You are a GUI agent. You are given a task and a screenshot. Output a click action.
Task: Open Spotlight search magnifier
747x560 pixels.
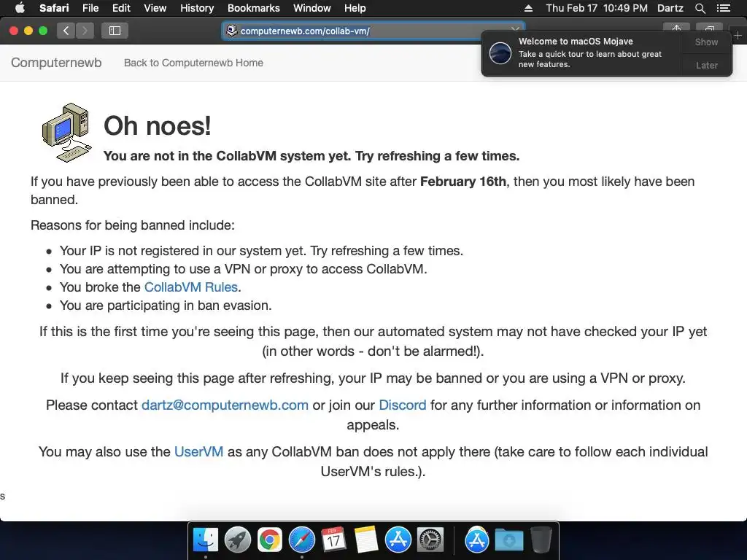(x=700, y=8)
